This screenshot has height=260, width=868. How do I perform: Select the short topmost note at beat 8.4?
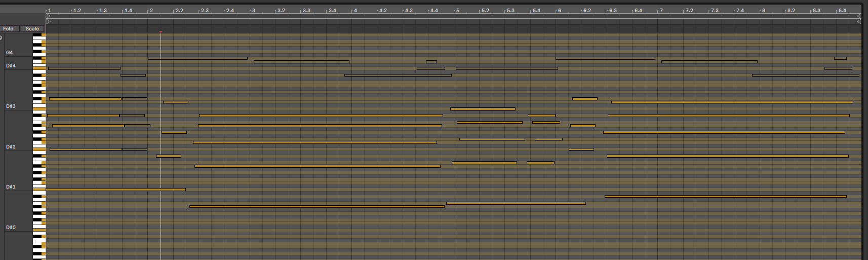point(840,58)
